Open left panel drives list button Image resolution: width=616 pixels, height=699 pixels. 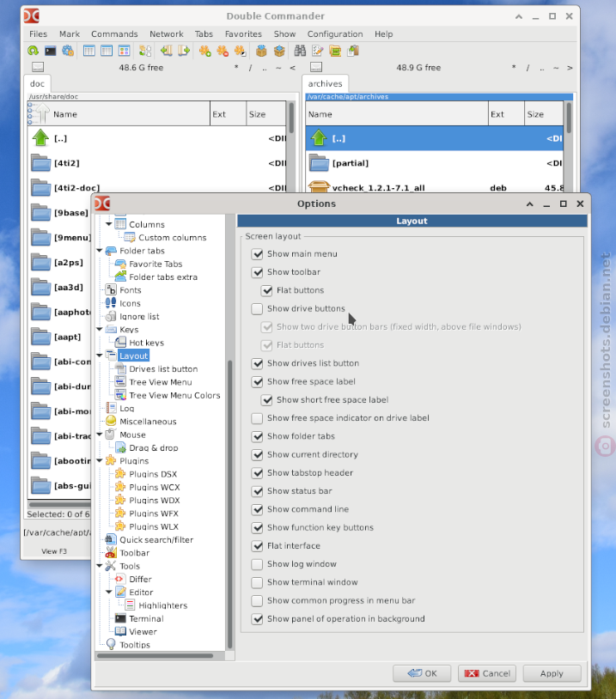(x=38, y=67)
